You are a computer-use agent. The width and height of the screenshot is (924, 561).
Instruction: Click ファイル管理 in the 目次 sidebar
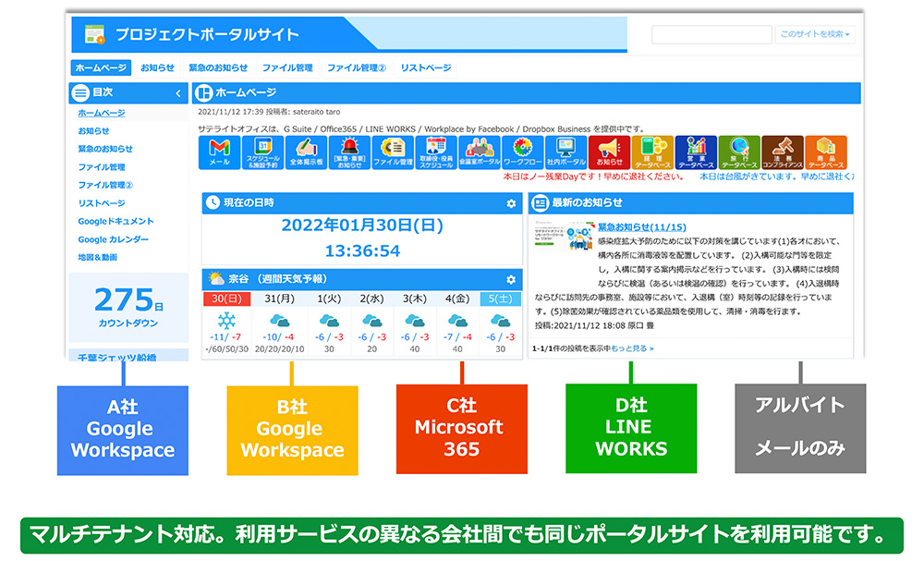click(102, 167)
